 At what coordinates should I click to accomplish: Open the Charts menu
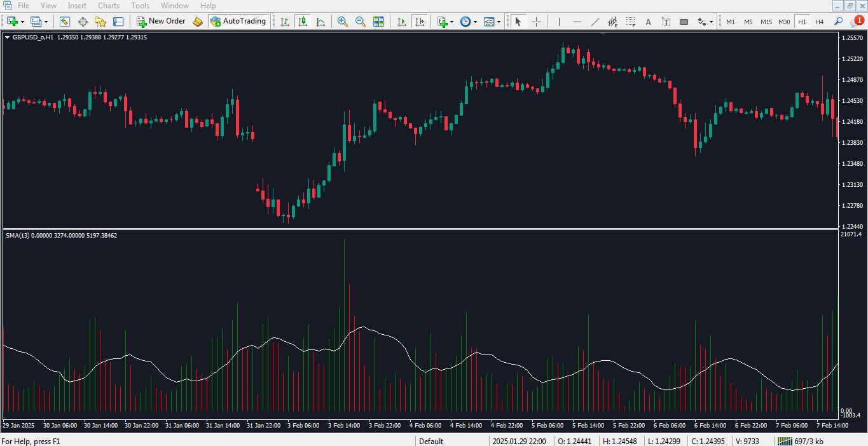(x=109, y=6)
